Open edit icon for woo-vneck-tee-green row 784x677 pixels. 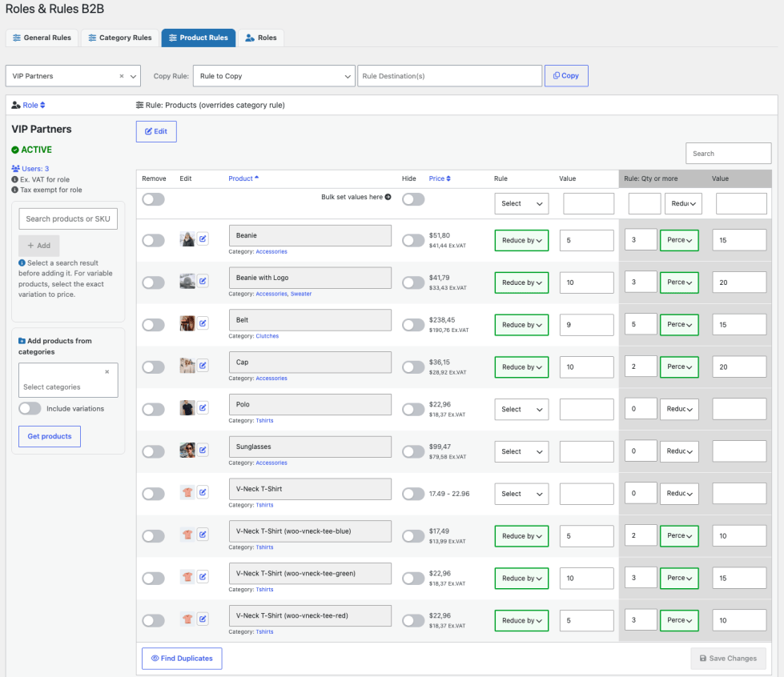click(203, 577)
